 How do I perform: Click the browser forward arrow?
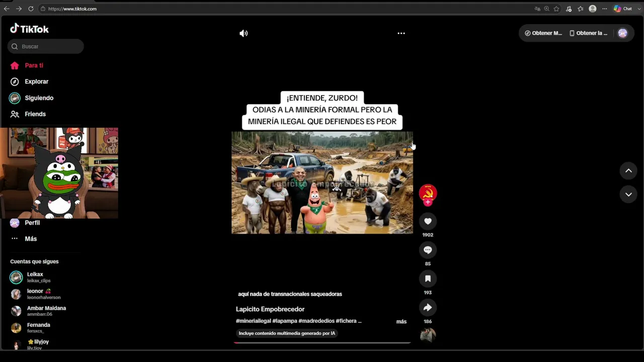point(19,9)
